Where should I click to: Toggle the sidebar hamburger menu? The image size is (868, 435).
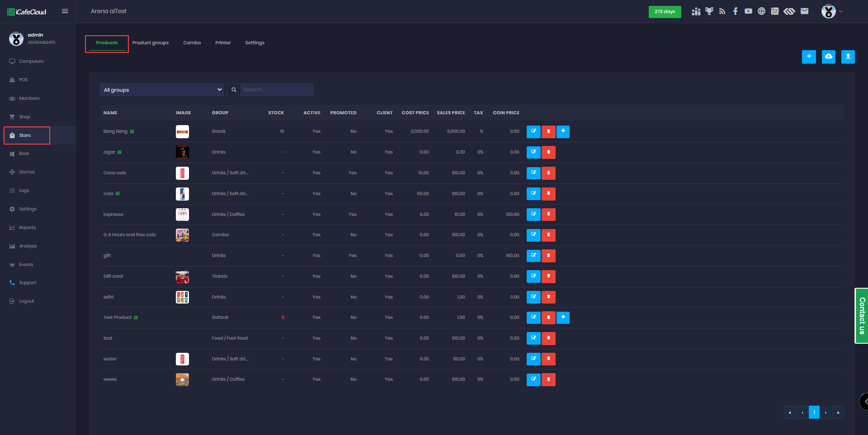tap(65, 11)
